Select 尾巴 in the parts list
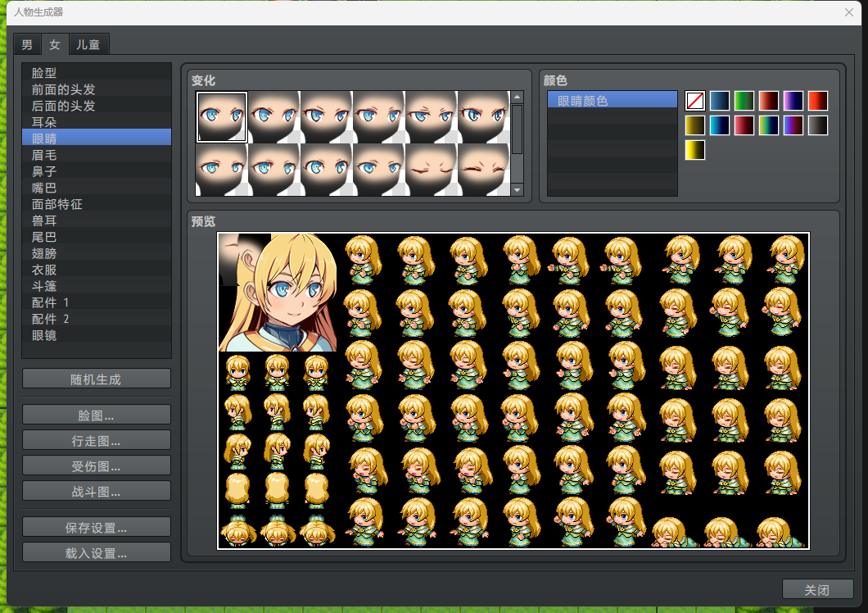Viewport: 868px width, 613px height. [97, 237]
